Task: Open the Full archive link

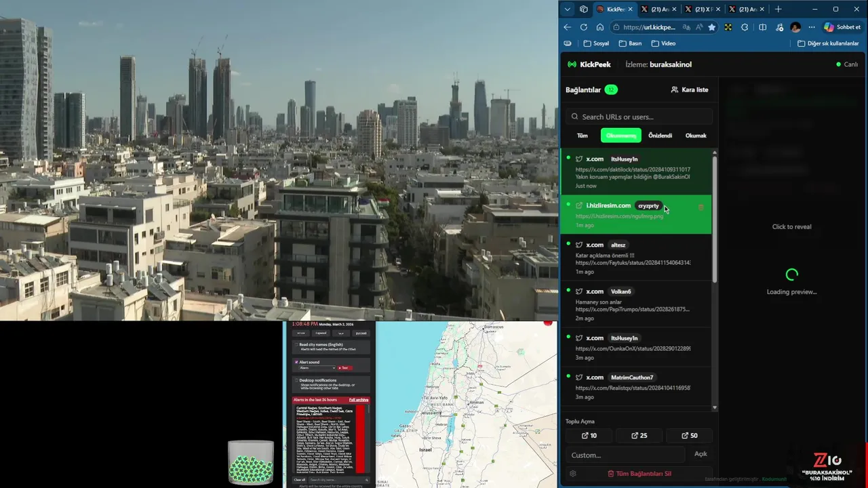Action: pyautogui.click(x=359, y=400)
